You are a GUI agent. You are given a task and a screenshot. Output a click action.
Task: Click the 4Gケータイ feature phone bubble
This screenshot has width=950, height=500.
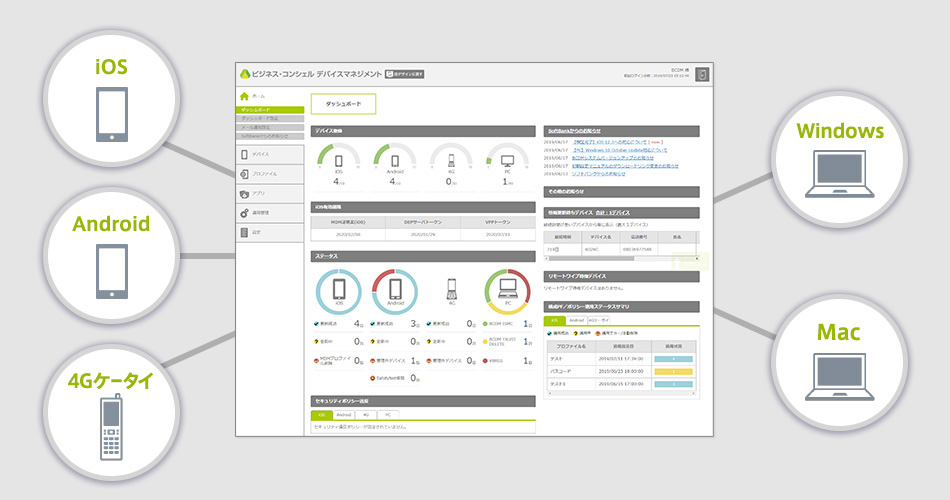(x=111, y=413)
